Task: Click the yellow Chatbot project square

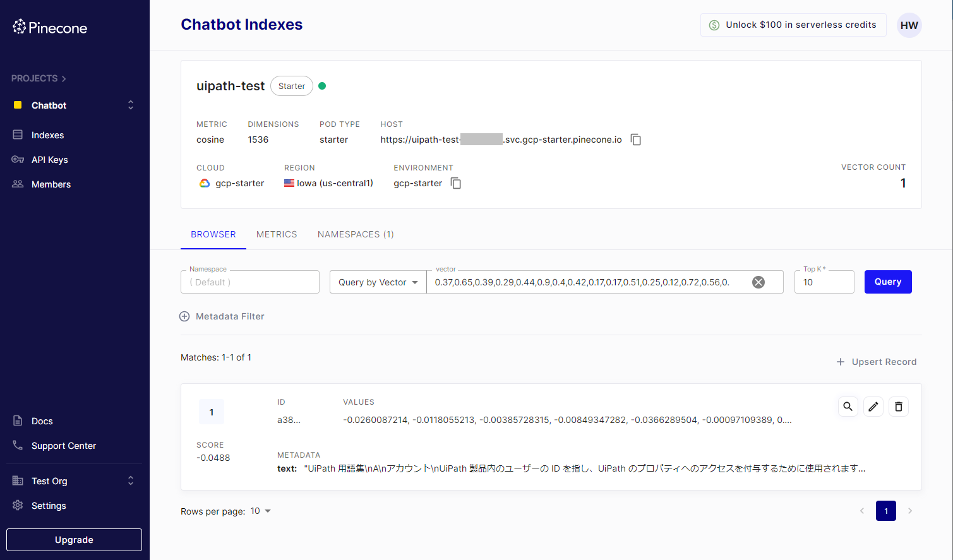Action: (18, 105)
